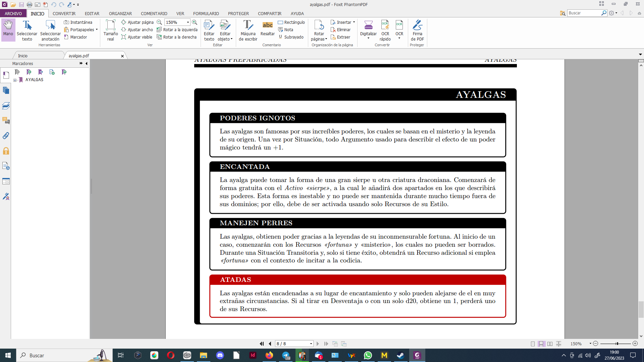Viewport: 644px width, 362px height.
Task: Click Ajustar visible
Action: coord(137,37)
